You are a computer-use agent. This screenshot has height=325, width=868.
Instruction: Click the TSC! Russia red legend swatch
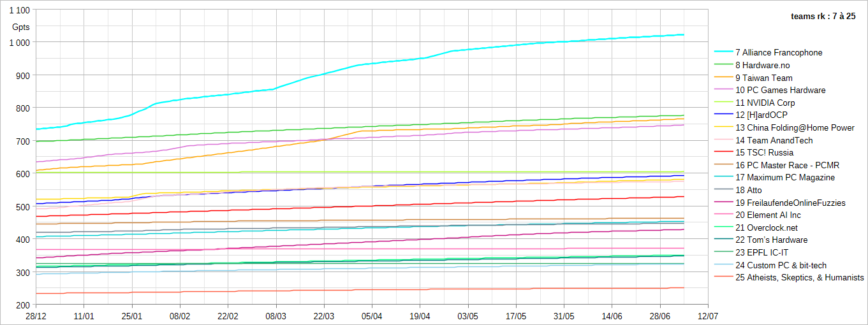723,153
